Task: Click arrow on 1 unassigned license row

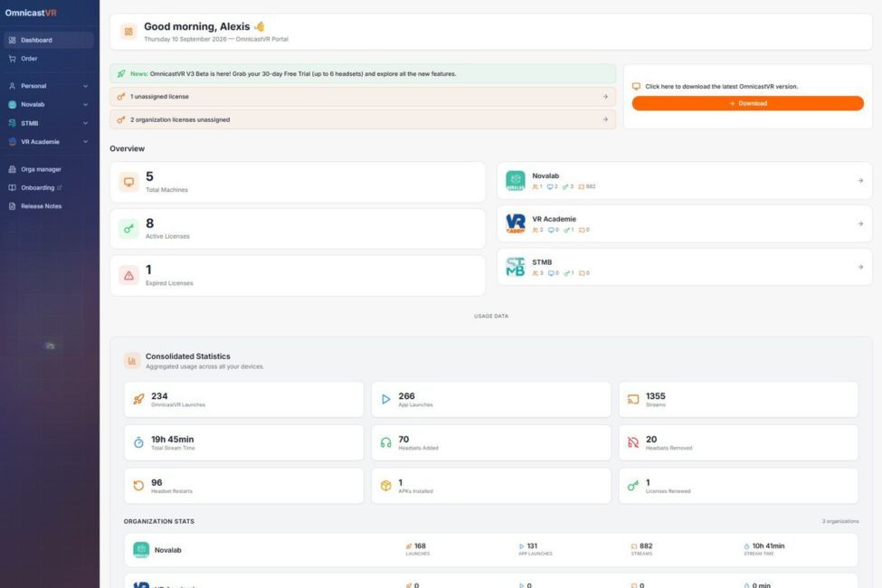Action: click(605, 97)
